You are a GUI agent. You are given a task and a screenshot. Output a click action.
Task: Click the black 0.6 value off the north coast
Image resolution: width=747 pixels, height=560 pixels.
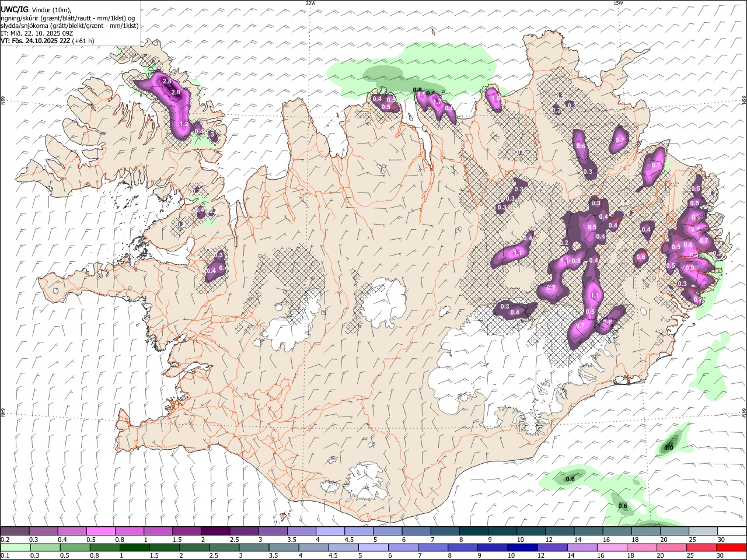[417, 90]
